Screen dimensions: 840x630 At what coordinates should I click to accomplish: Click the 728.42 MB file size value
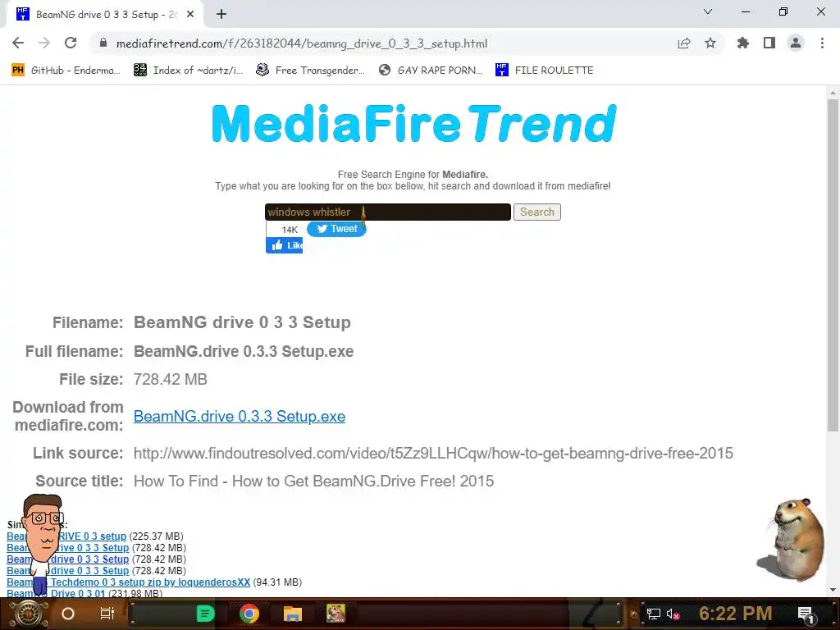coord(171,379)
